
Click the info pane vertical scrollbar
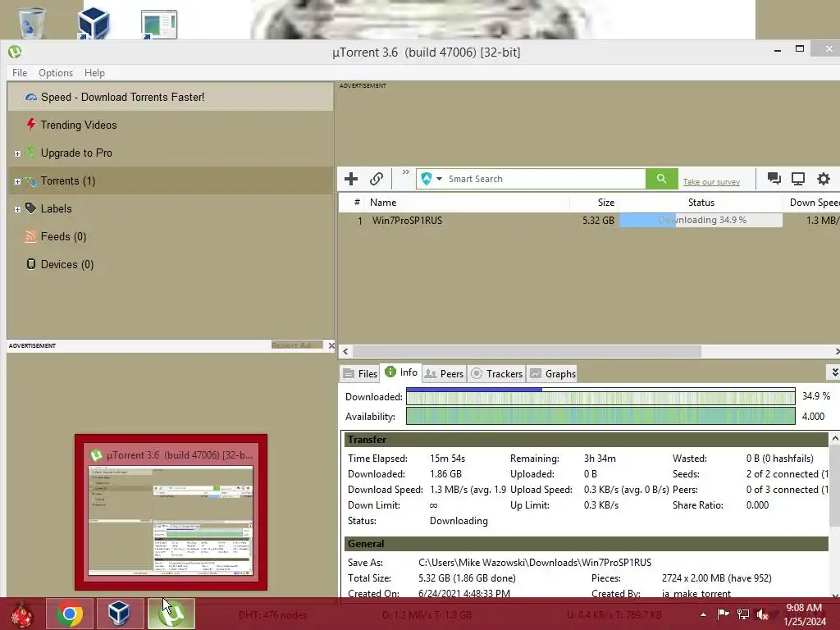click(834, 485)
